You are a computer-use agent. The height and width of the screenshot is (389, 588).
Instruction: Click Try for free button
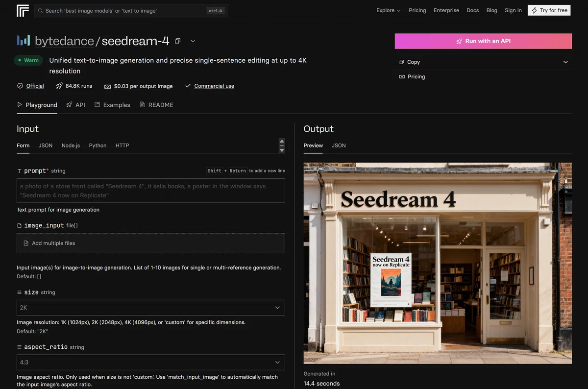click(x=549, y=10)
